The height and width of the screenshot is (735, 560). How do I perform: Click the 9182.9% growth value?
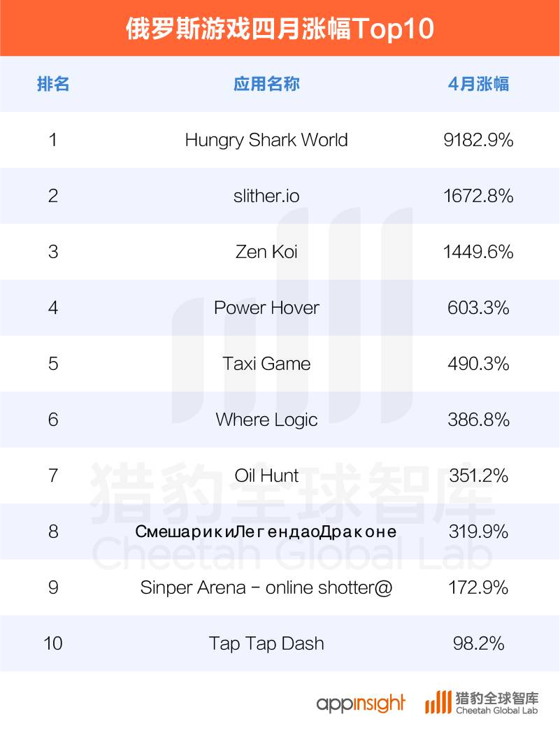click(478, 140)
